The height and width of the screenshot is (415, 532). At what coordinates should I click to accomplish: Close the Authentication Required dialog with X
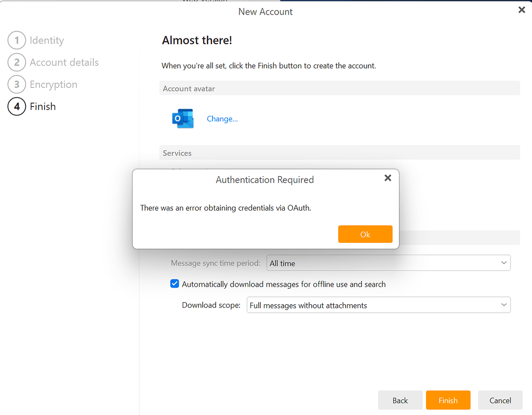388,178
